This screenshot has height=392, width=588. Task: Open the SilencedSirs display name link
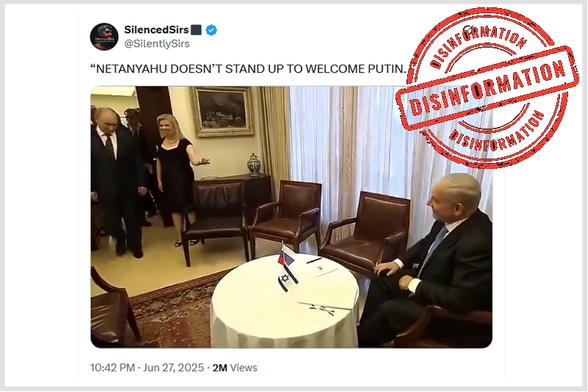pyautogui.click(x=157, y=29)
